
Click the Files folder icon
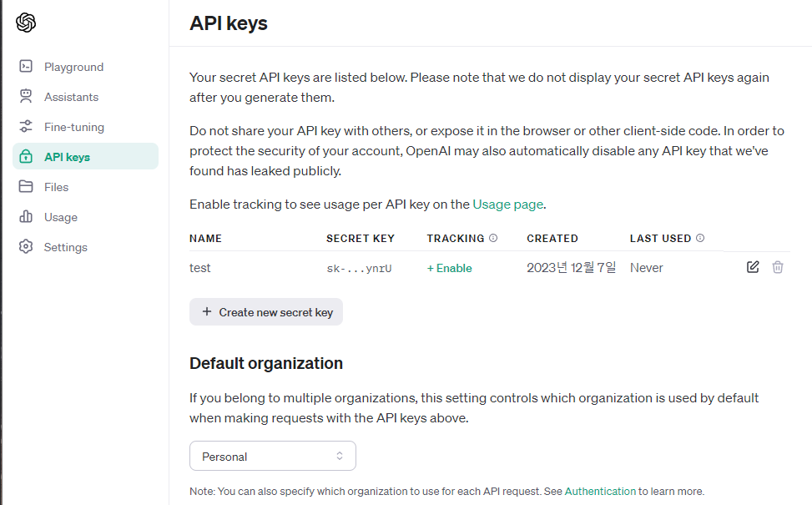coord(26,186)
